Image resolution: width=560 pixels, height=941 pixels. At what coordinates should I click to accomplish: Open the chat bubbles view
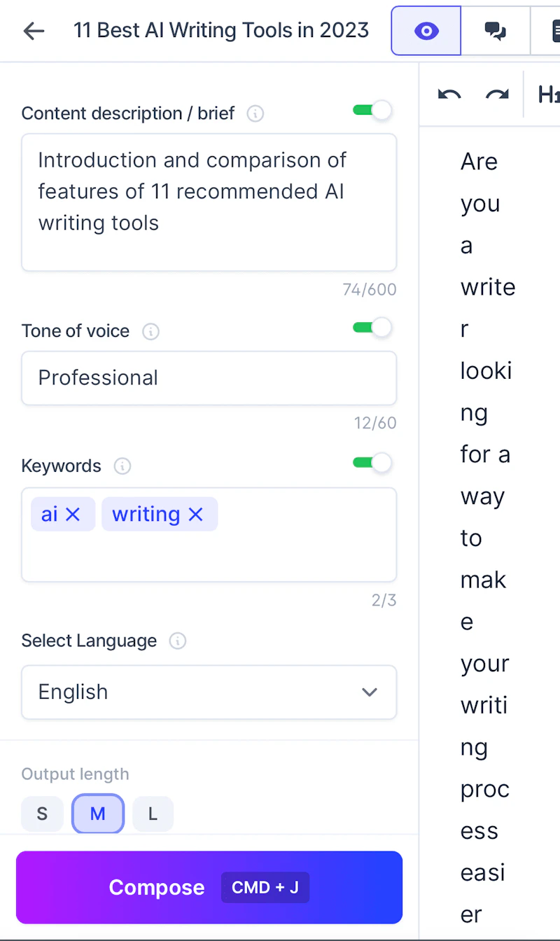pos(496,31)
